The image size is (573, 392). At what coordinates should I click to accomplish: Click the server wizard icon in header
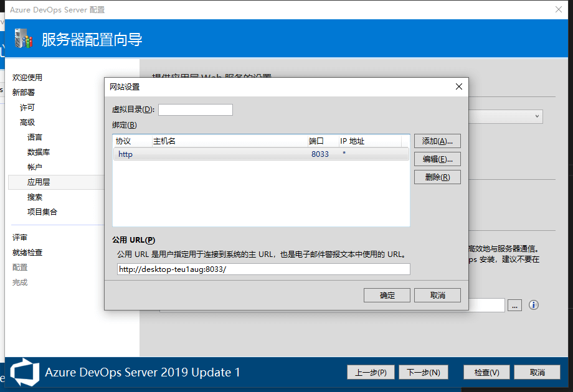[x=23, y=39]
